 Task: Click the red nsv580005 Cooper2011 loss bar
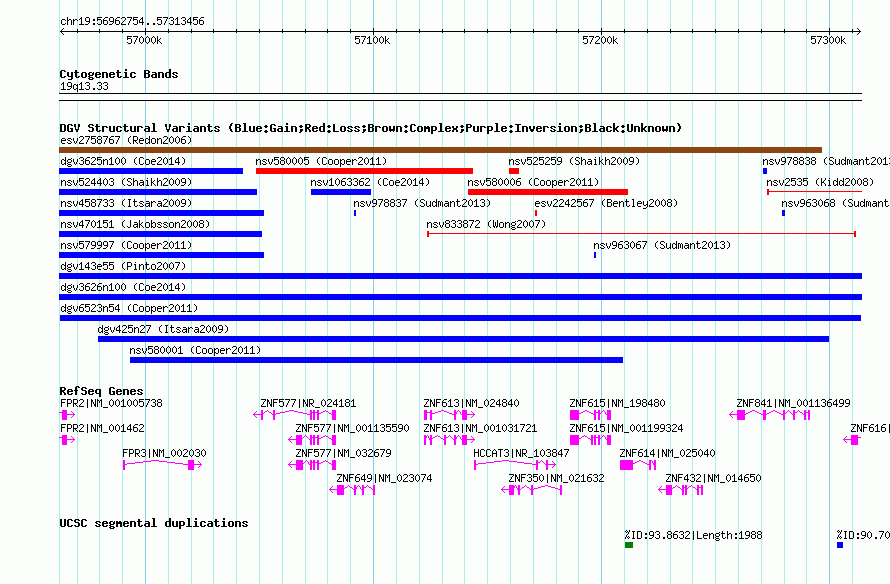tap(364, 171)
